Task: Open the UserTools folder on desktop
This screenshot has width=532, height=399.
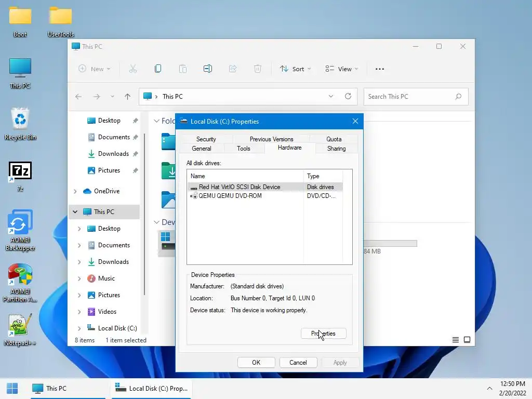Action: pos(60,22)
